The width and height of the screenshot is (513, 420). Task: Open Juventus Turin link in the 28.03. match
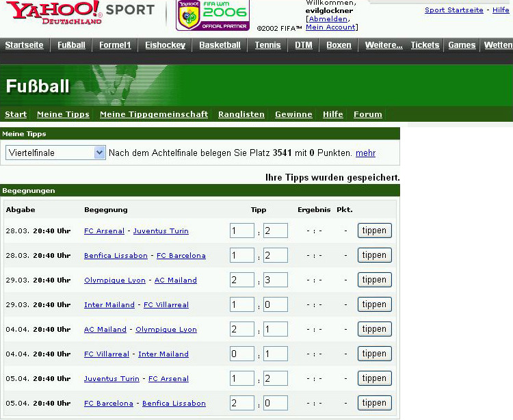click(x=161, y=231)
